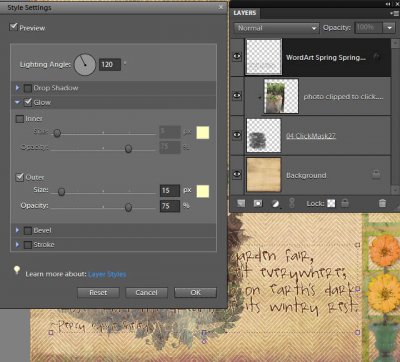Viewport: 400px width, 362px height.
Task: Select the WordArt Spring layer thumbnail
Action: click(264, 56)
